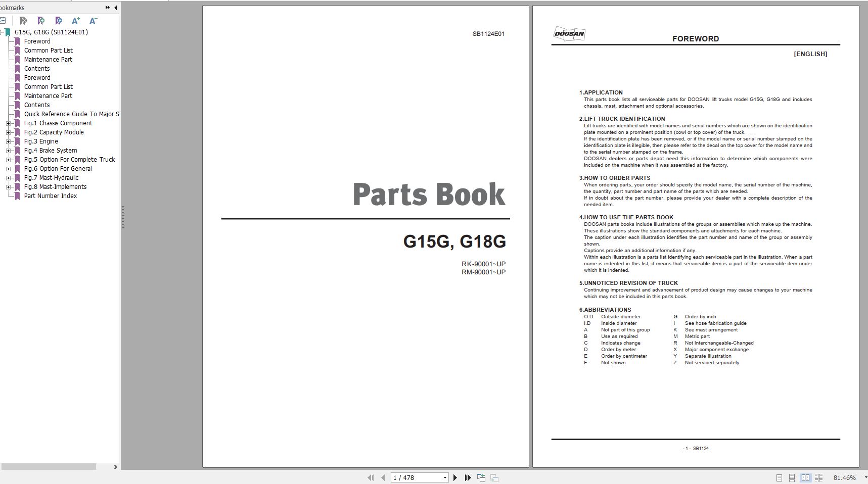Expand Fig.4 Brake System bookmark

pyautogui.click(x=8, y=151)
